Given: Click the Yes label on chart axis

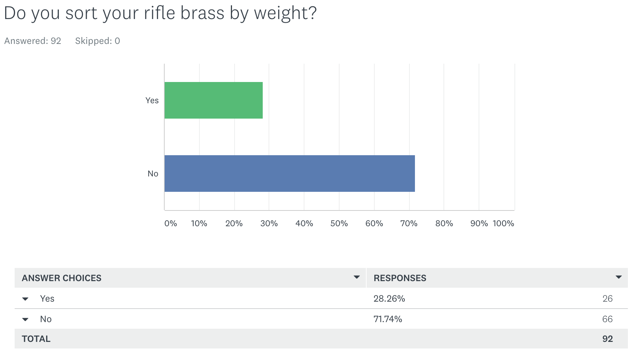Looking at the screenshot, I should 152,100.
